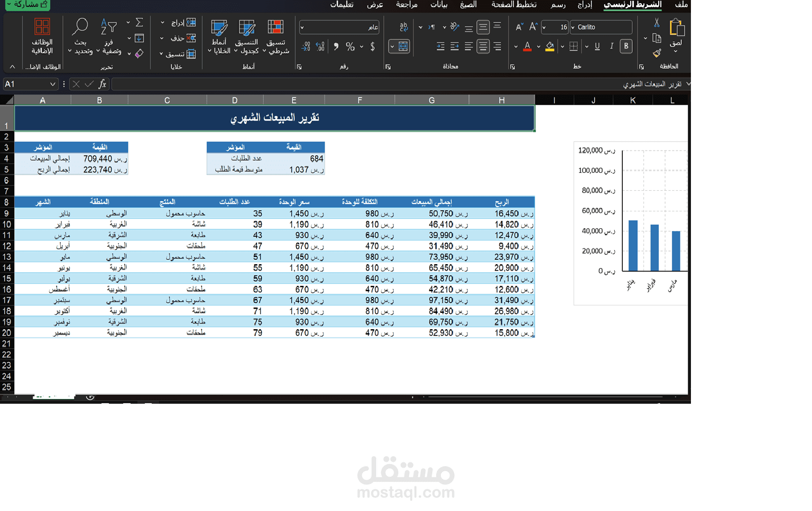Increase font size with the larger A icon
Viewport: 812px width, 511px height.
pos(533,27)
